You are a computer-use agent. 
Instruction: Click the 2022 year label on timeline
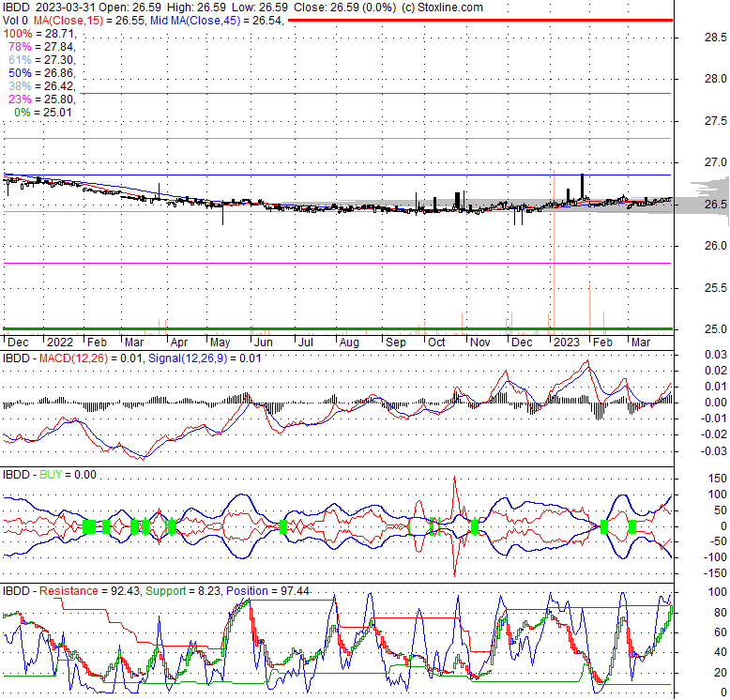click(x=60, y=342)
